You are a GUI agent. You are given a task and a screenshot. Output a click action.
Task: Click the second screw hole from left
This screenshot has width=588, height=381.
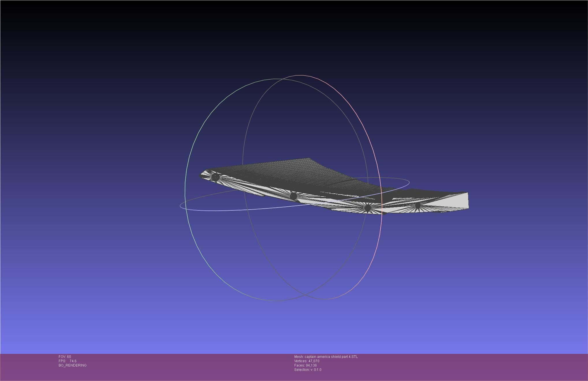pos(293,197)
